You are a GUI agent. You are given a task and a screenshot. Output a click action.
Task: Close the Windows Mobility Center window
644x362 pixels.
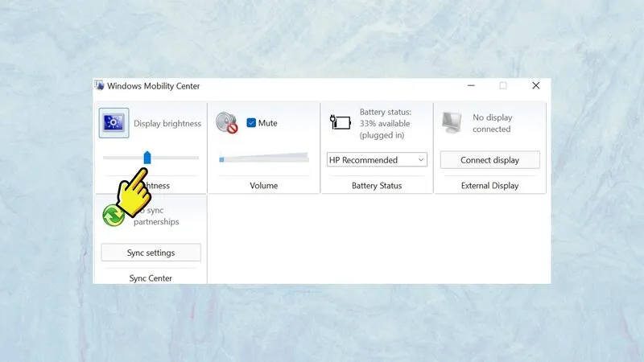coord(535,86)
